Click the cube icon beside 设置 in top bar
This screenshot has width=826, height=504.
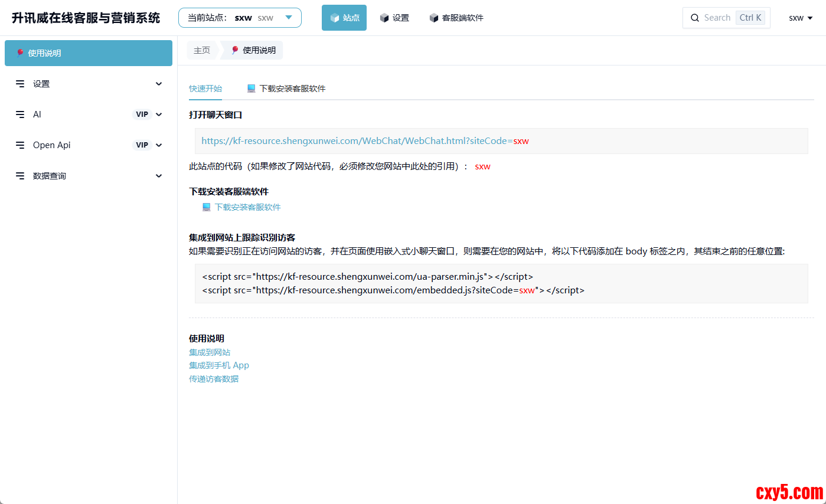pyautogui.click(x=384, y=18)
